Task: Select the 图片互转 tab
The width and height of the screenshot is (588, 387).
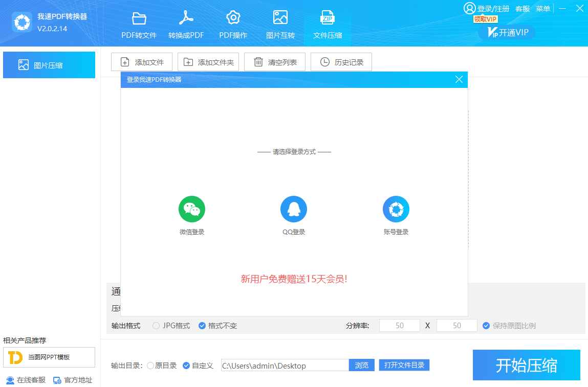Action: [x=280, y=25]
